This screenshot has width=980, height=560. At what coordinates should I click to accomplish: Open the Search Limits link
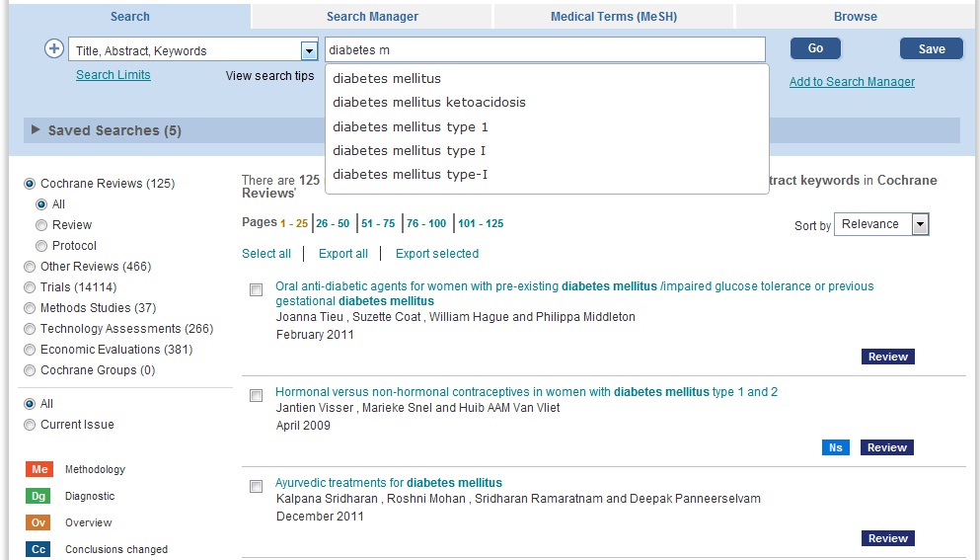(x=113, y=75)
